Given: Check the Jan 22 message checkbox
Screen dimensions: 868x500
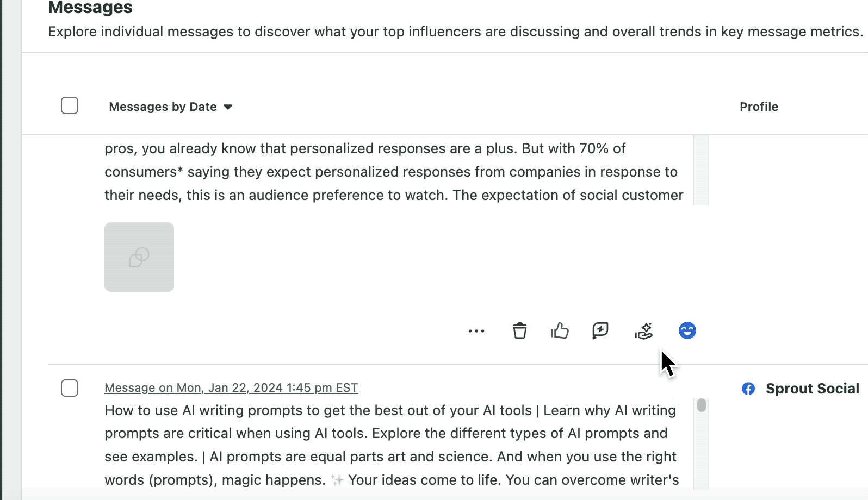Looking at the screenshot, I should (x=70, y=388).
